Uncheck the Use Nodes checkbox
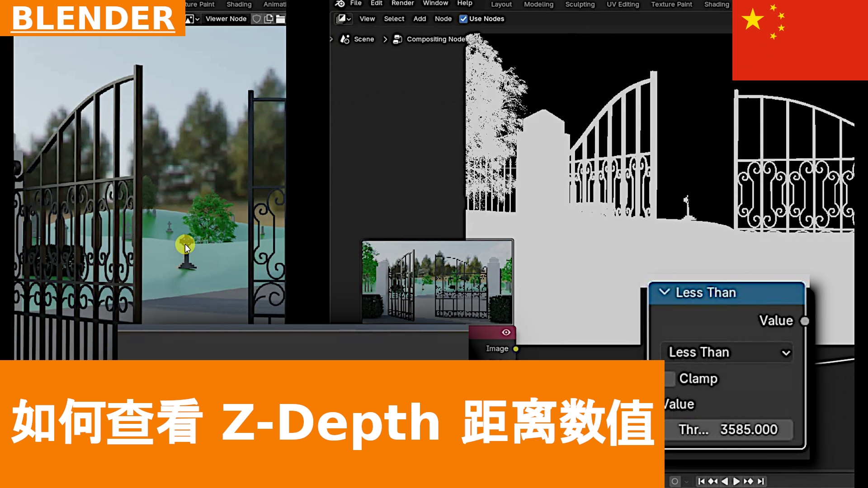The height and width of the screenshot is (488, 868). (x=463, y=19)
